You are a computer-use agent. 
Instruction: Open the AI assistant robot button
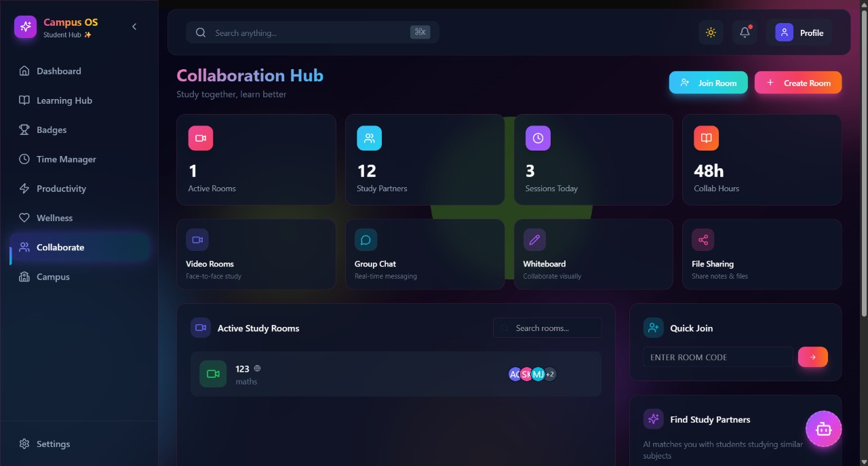[824, 429]
